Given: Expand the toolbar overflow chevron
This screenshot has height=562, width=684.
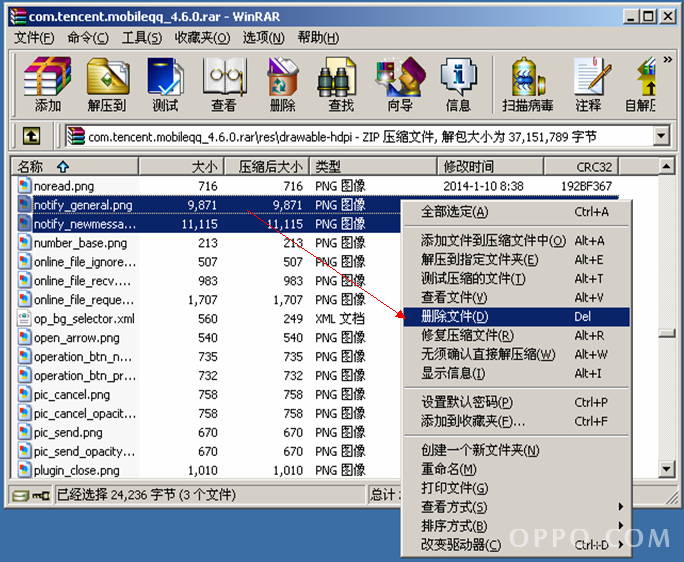Looking at the screenshot, I should pos(667,60).
